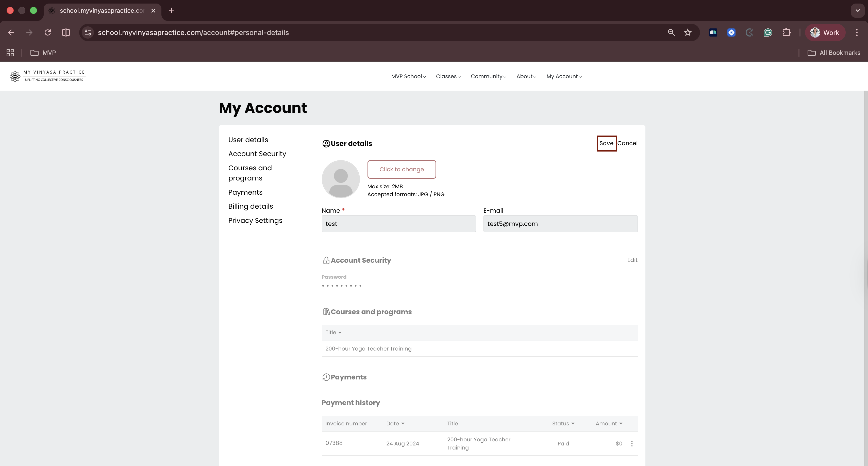
Task: Sort payment history by Date
Action: pyautogui.click(x=395, y=424)
